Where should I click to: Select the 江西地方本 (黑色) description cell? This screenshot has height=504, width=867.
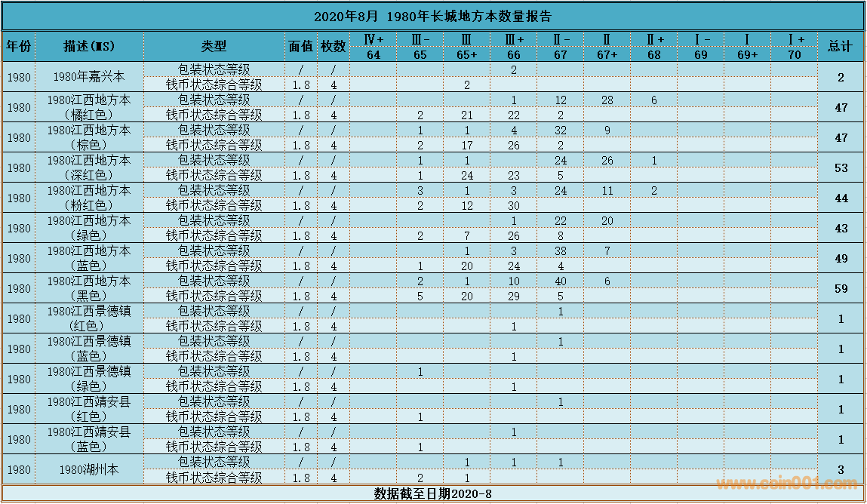pos(89,288)
